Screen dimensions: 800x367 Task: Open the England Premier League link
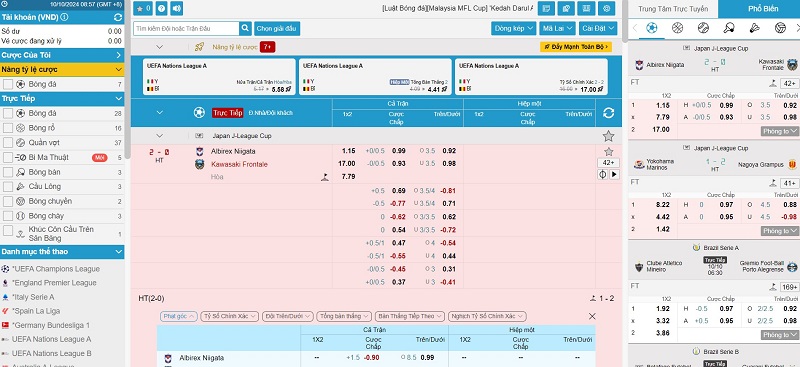tap(54, 283)
